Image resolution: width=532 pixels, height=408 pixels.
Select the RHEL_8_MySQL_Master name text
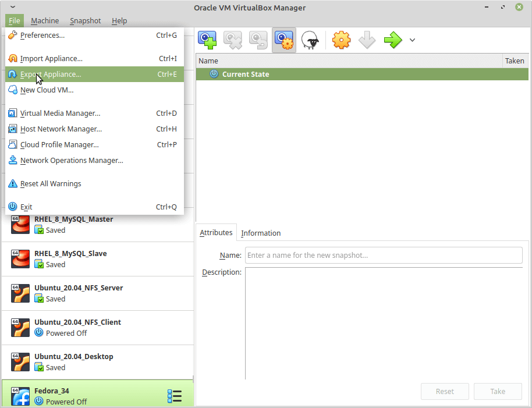click(73, 219)
